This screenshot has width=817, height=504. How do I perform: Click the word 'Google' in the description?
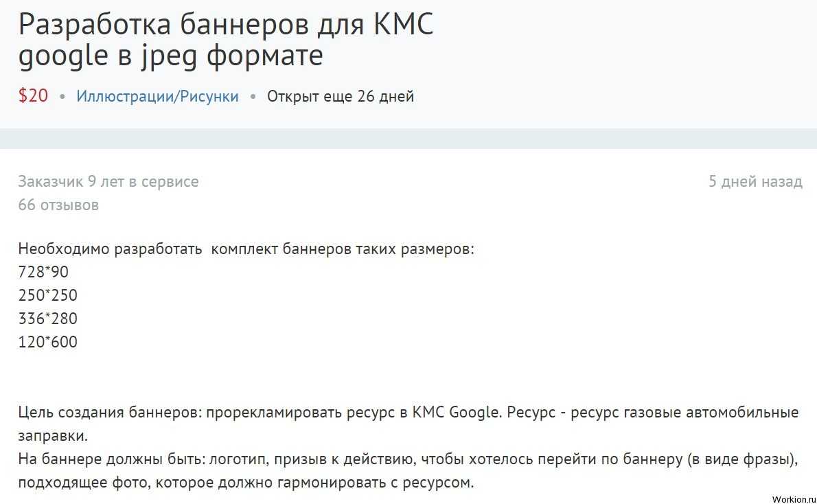click(474, 413)
